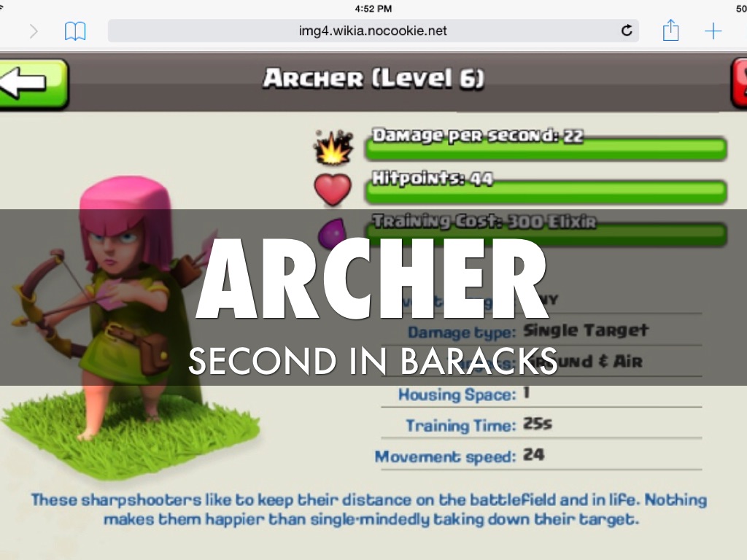This screenshot has width=747, height=560.
Task: Select the Movement speed stat row
Action: click(x=538, y=456)
